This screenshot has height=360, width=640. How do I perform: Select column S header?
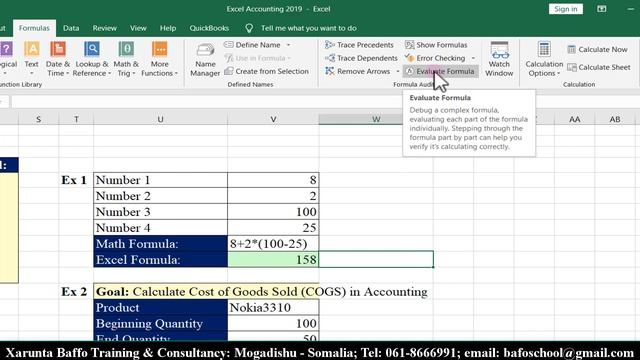pyautogui.click(x=38, y=119)
